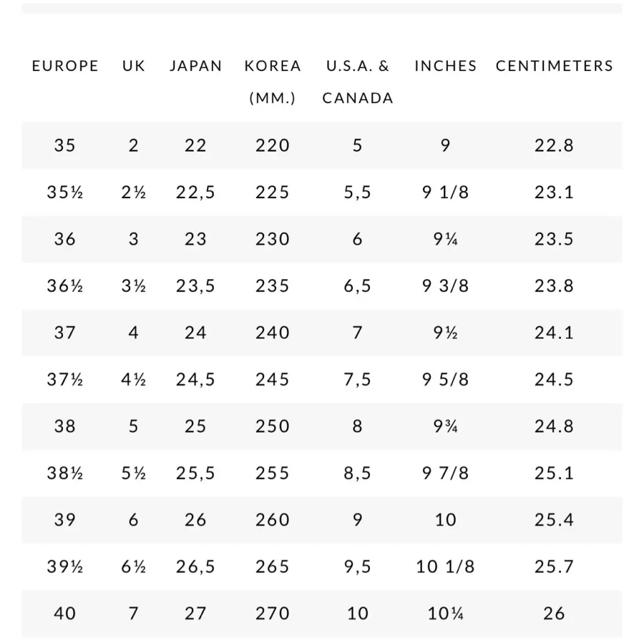Image resolution: width=644 pixels, height=644 pixels.
Task: Click the EUROPE column header
Action: (x=65, y=66)
